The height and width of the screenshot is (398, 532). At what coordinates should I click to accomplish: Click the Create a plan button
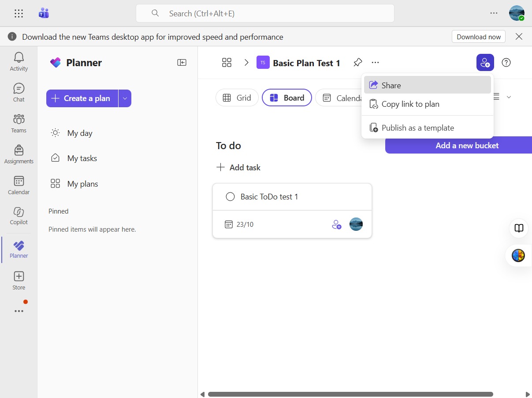pyautogui.click(x=82, y=98)
